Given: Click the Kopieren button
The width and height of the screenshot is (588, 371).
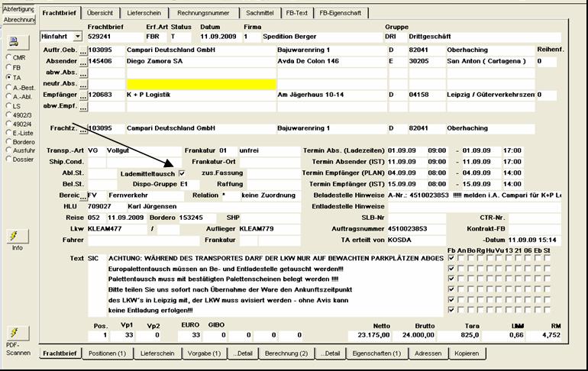Looking at the screenshot, I should (467, 353).
